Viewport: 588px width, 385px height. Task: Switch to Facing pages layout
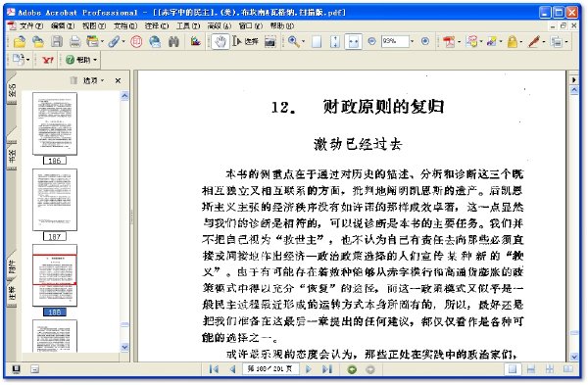point(568,369)
